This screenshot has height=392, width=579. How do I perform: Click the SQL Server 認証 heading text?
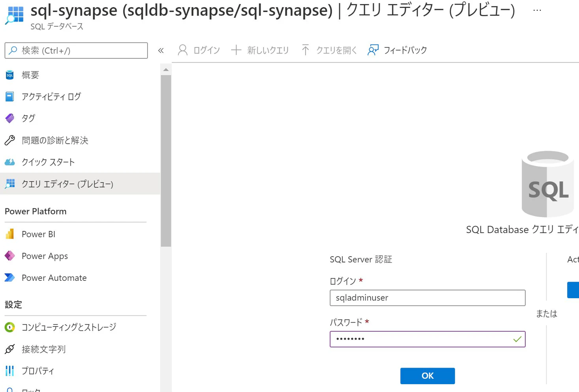tap(361, 259)
